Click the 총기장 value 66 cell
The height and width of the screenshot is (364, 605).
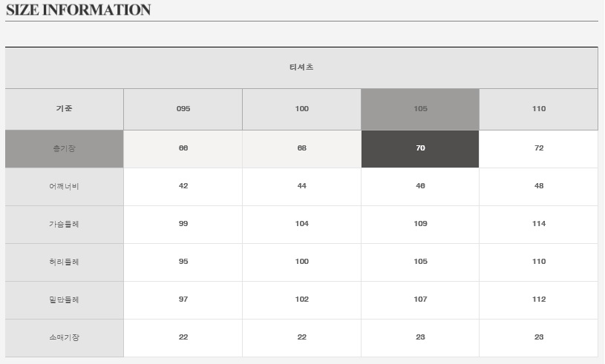tap(183, 148)
